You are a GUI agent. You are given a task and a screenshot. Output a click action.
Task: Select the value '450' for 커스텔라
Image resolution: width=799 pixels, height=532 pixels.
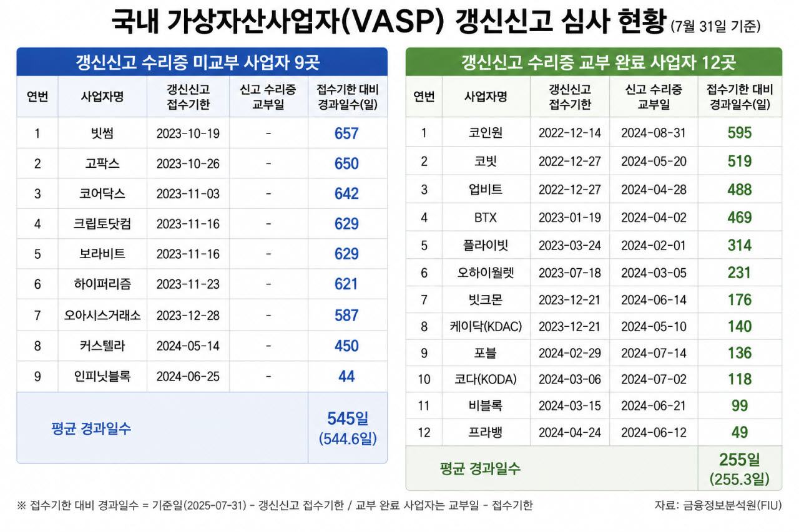pyautogui.click(x=346, y=346)
